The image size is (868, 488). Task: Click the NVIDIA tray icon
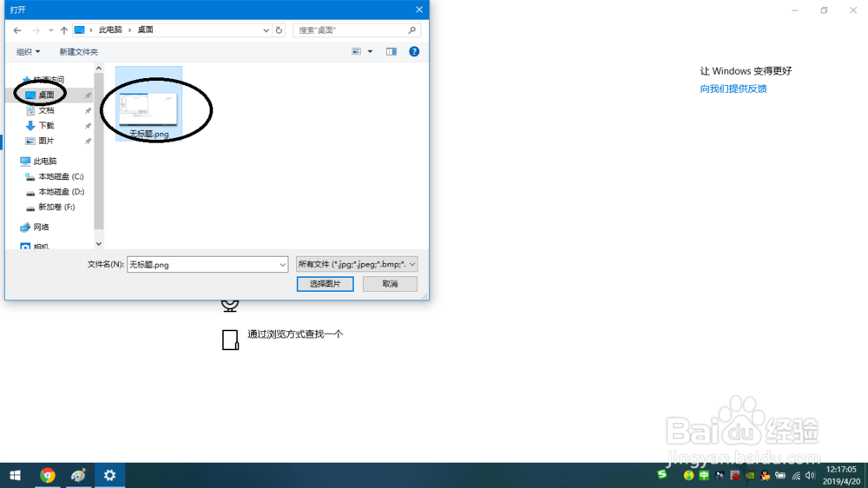tap(750, 475)
